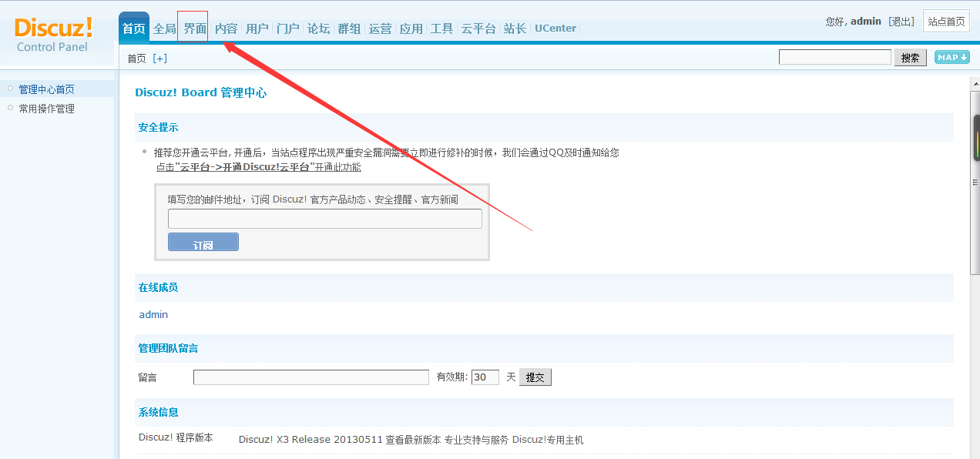
Task: Open 专业支持与服务 link
Action: coord(476,440)
